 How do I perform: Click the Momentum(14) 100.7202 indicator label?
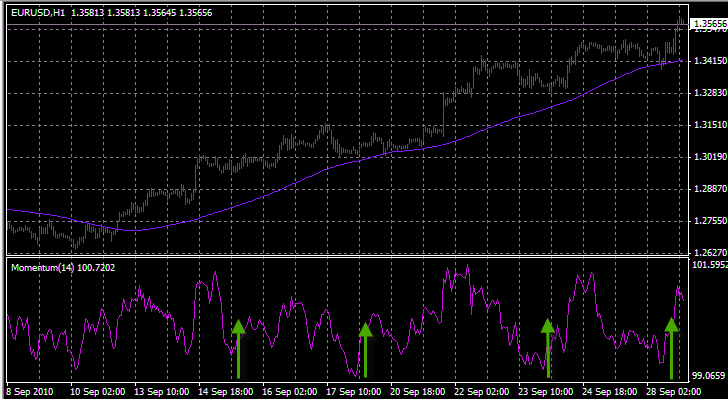pos(63,268)
